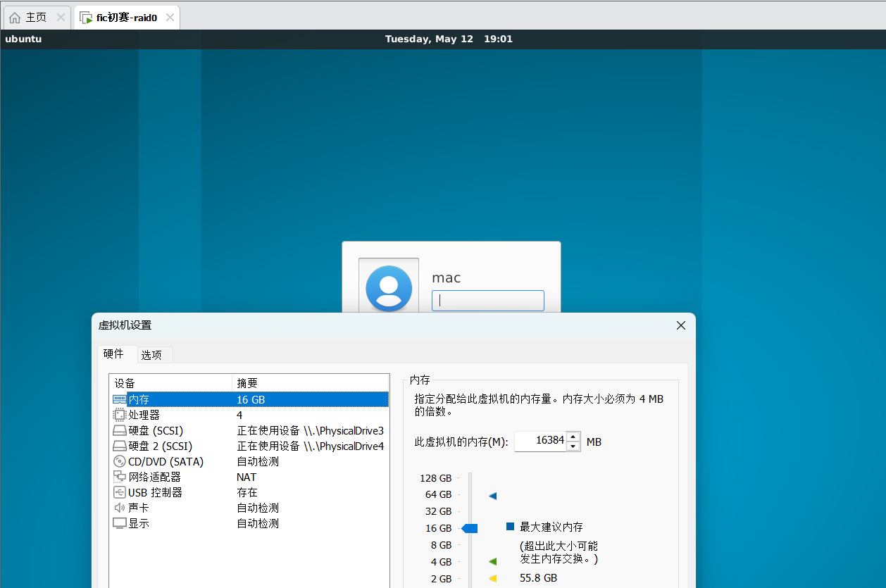Click the 最大建议内存 legend label
The height and width of the screenshot is (588, 886).
(x=551, y=527)
